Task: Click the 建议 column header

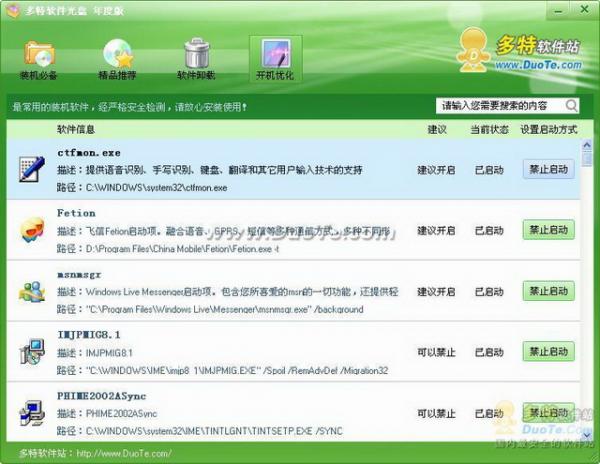Action: tap(437, 129)
